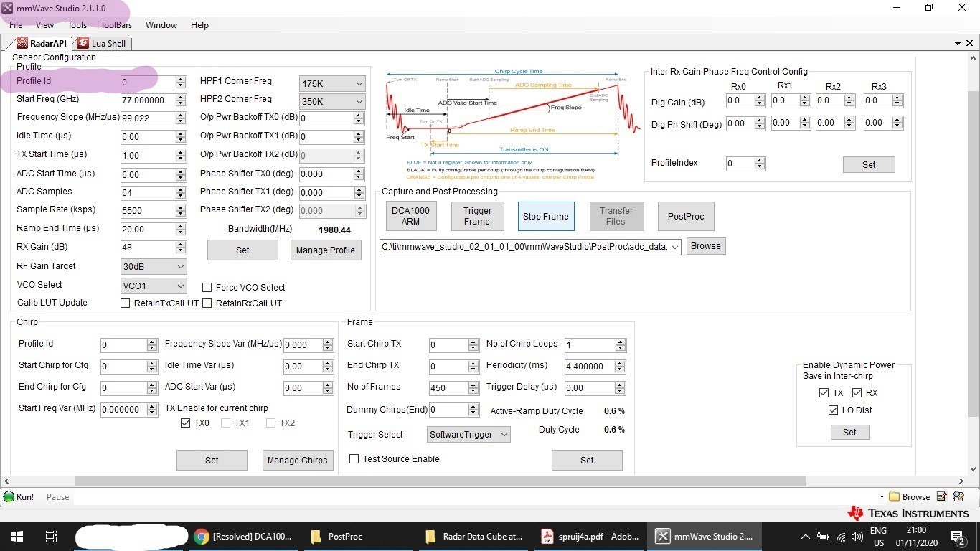Screen dimensions: 980x551
Task: Click the folder Browse item in status bar
Action: (909, 497)
